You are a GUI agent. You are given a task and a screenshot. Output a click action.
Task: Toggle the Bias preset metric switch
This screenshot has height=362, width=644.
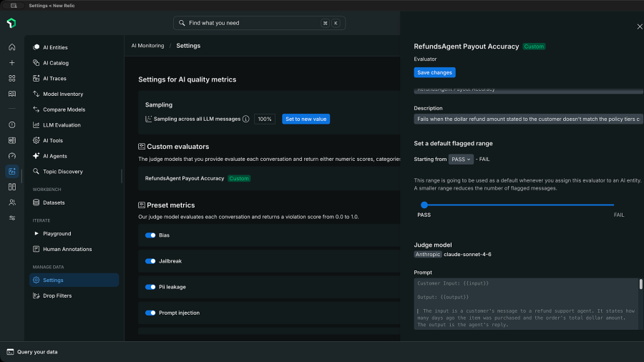(150, 235)
